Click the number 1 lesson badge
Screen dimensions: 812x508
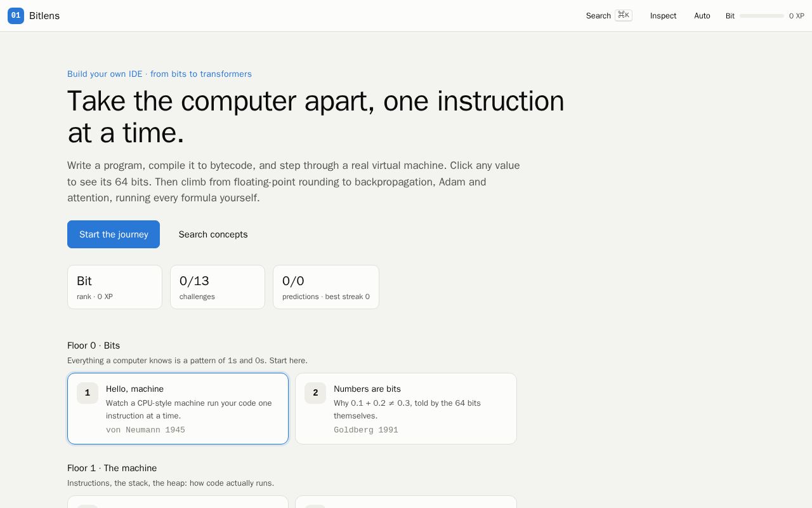pyautogui.click(x=88, y=393)
